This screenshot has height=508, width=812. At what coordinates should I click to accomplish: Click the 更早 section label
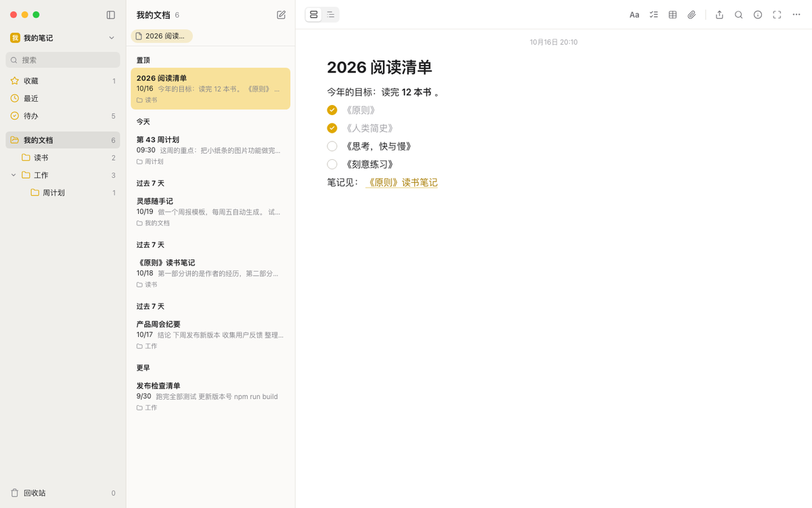click(x=143, y=368)
